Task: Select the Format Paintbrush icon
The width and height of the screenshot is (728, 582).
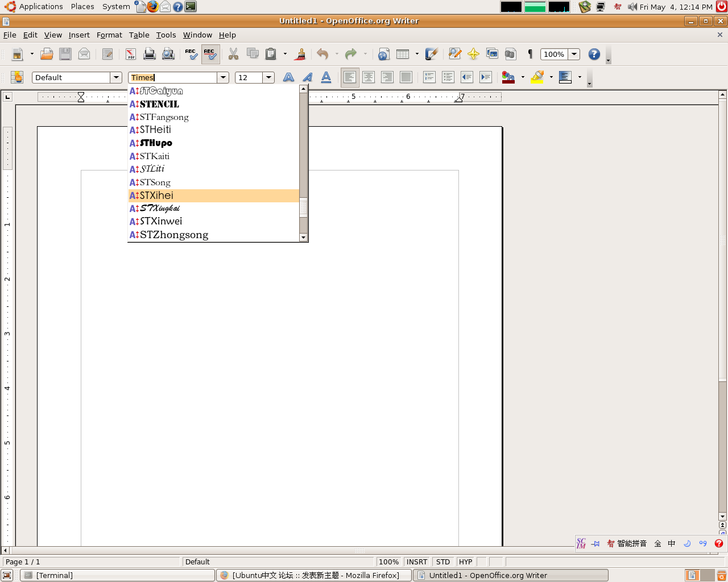Action: (x=300, y=54)
